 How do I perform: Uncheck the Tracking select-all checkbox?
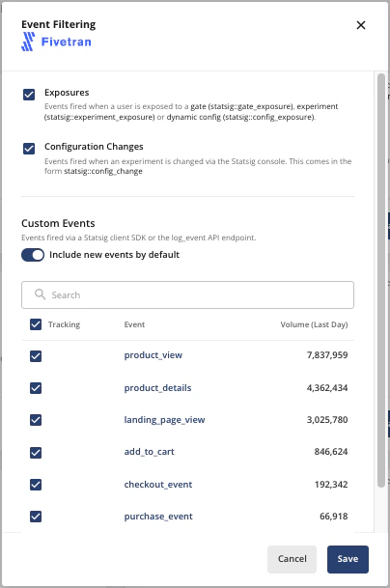(36, 324)
